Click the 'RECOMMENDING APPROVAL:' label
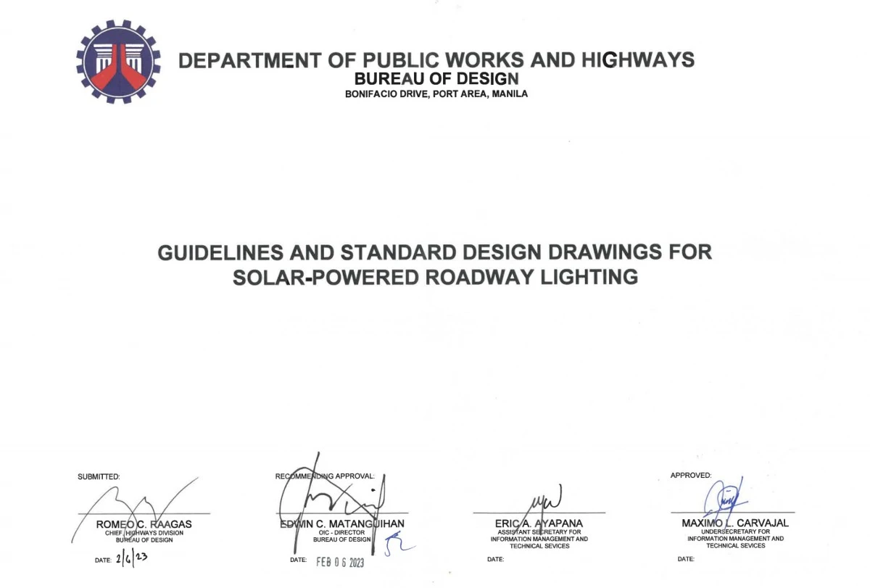The height and width of the screenshot is (588, 870). pos(325,476)
